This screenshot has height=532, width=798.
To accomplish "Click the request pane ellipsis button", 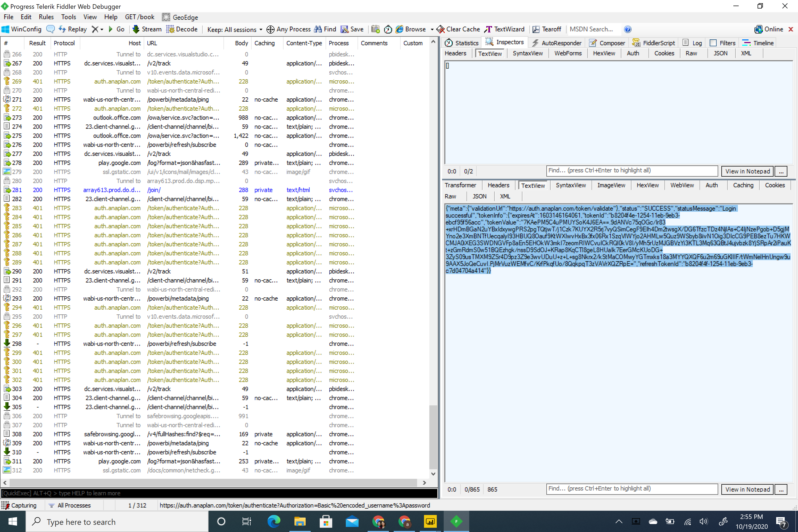I will click(781, 171).
